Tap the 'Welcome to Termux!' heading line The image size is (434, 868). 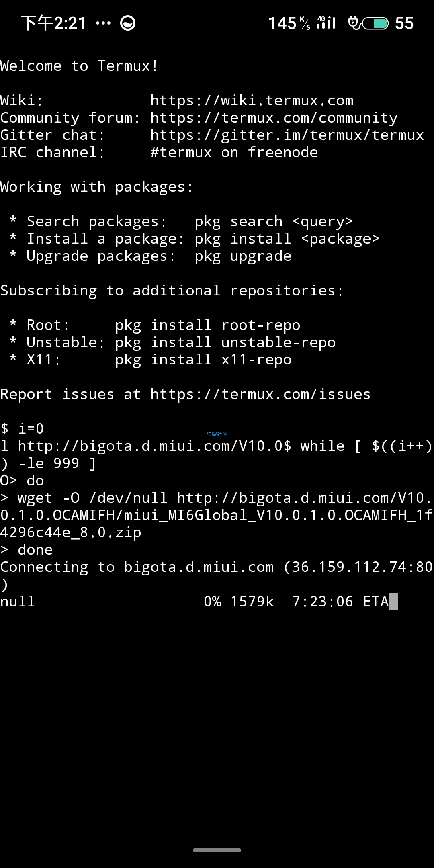pyautogui.click(x=79, y=66)
